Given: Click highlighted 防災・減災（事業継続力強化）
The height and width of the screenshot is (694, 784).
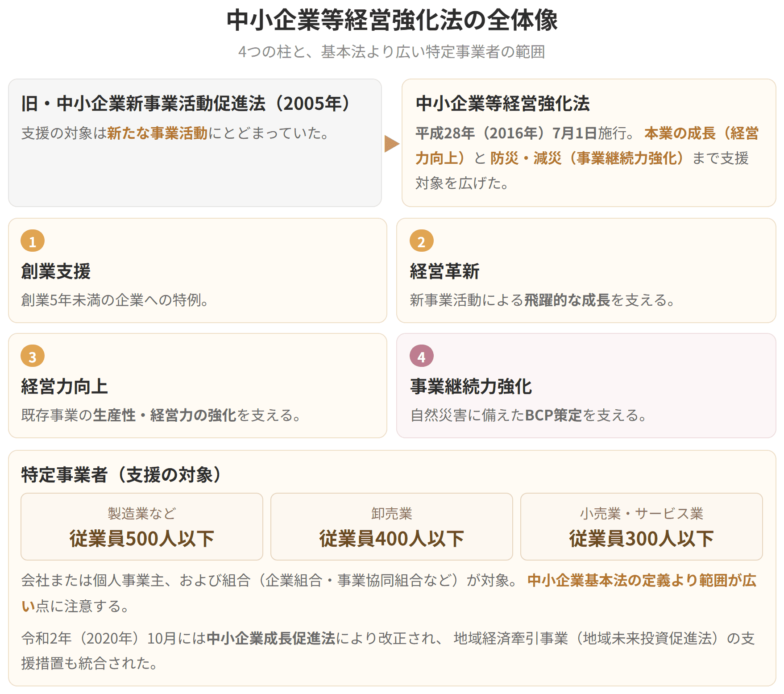Looking at the screenshot, I should point(589,158).
